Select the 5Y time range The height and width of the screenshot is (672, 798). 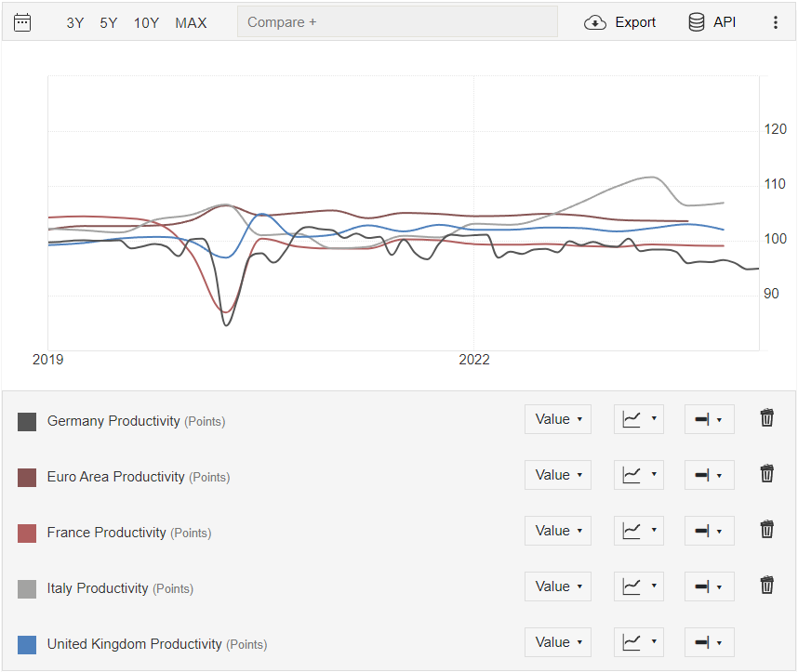click(x=109, y=23)
